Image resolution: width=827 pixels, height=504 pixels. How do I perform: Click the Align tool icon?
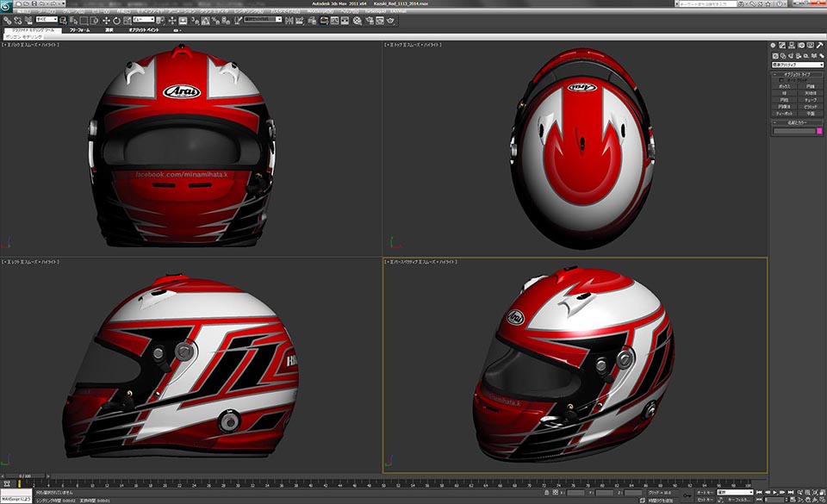tap(300, 21)
